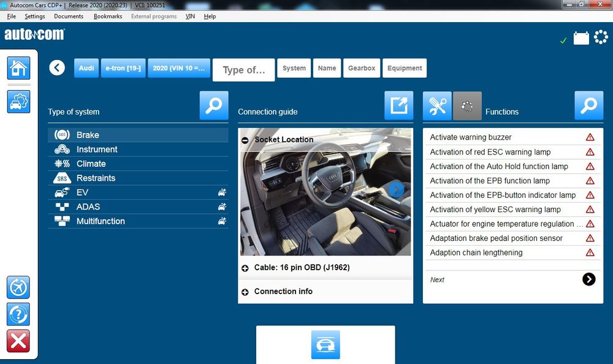The image size is (613, 364).
Task: Open the Bookmarks menu
Action: tap(108, 17)
